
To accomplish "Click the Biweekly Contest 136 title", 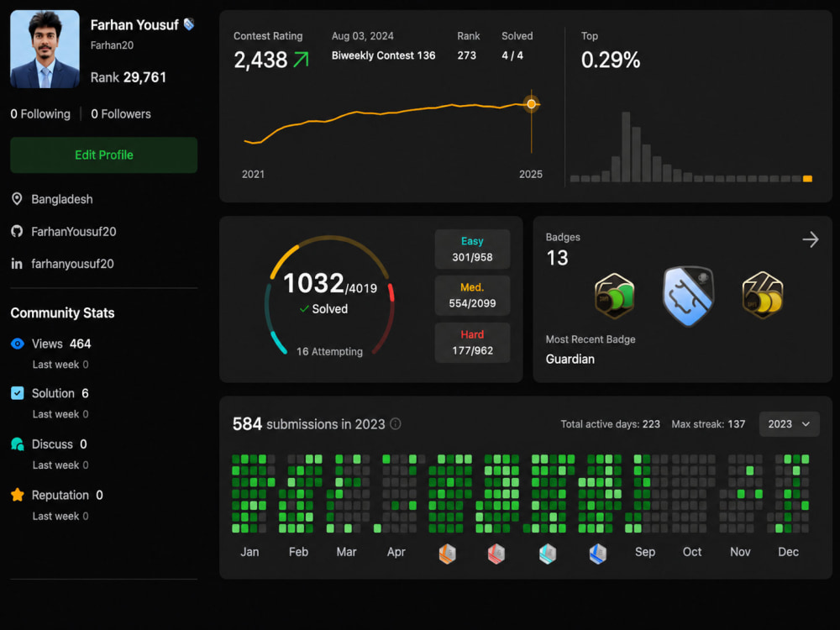I will tap(383, 55).
